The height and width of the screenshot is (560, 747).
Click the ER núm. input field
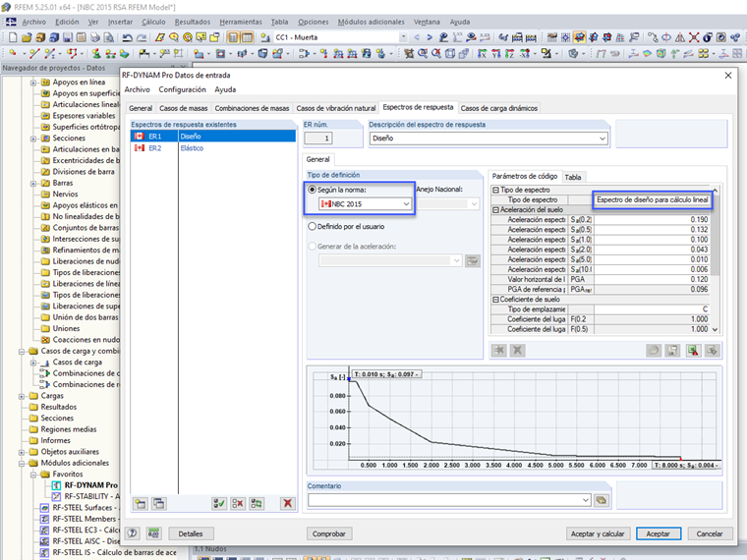click(318, 139)
